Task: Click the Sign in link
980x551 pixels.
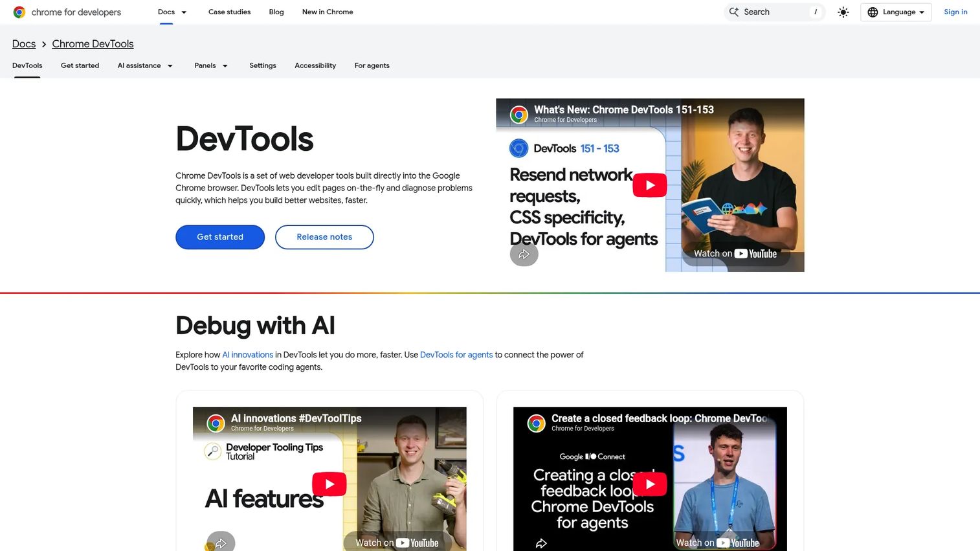Action: 955,12
